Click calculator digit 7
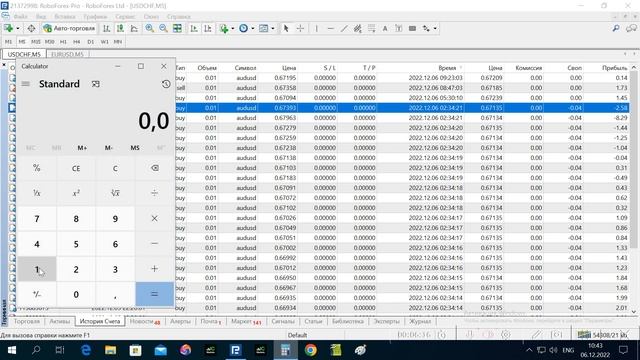 click(37, 219)
